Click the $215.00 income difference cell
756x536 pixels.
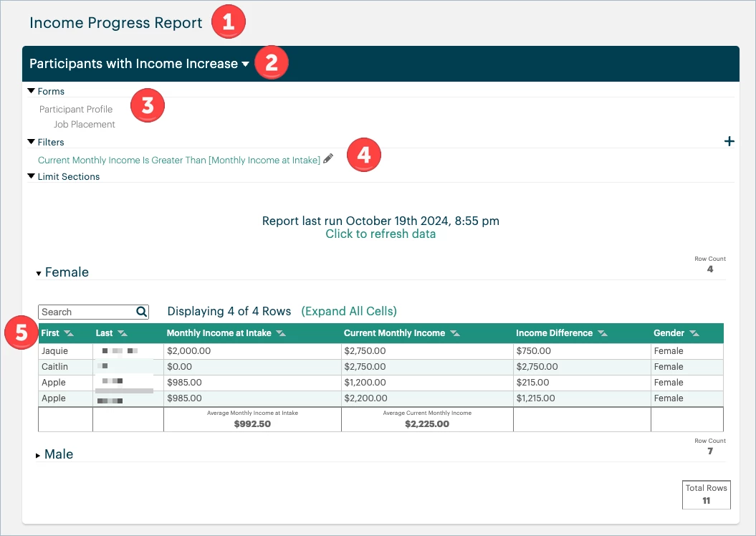point(582,383)
